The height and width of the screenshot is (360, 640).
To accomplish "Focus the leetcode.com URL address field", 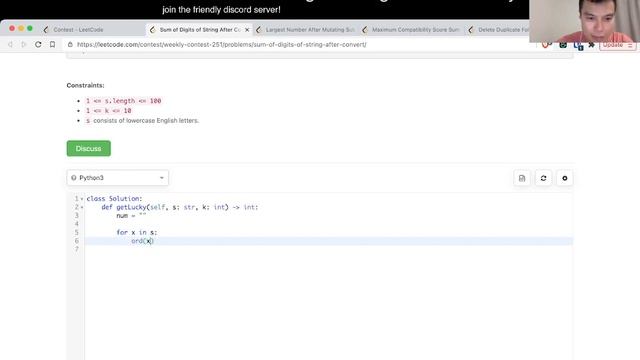I will click(x=222, y=44).
